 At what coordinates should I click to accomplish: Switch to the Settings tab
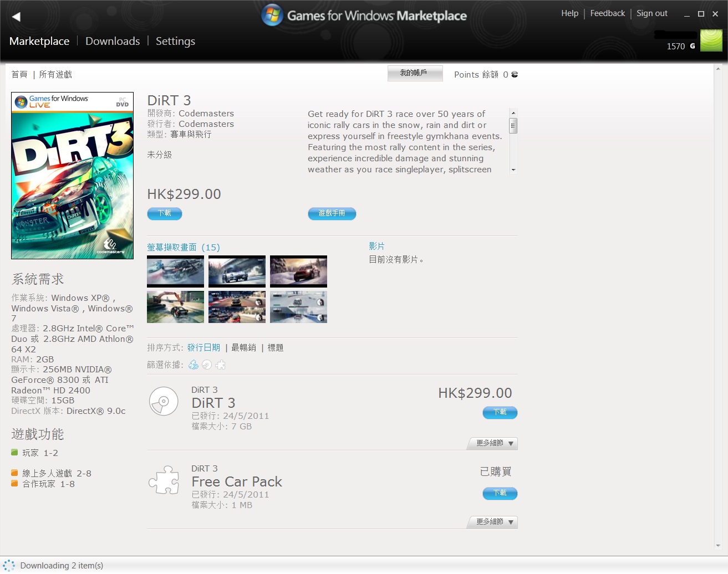pos(175,42)
